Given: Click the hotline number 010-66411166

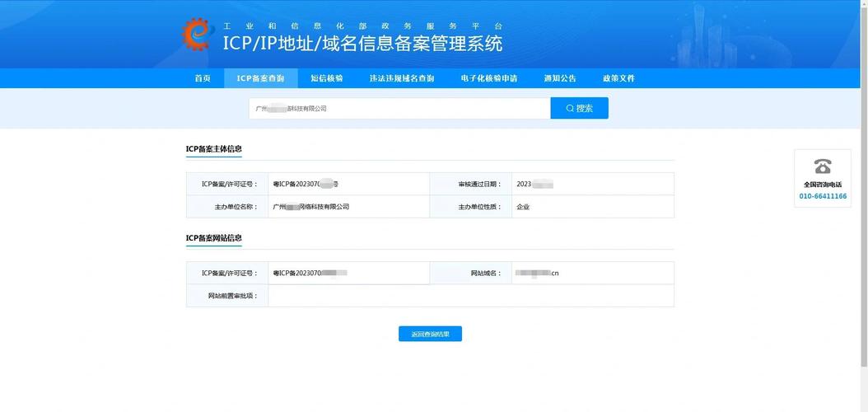Looking at the screenshot, I should coord(822,196).
